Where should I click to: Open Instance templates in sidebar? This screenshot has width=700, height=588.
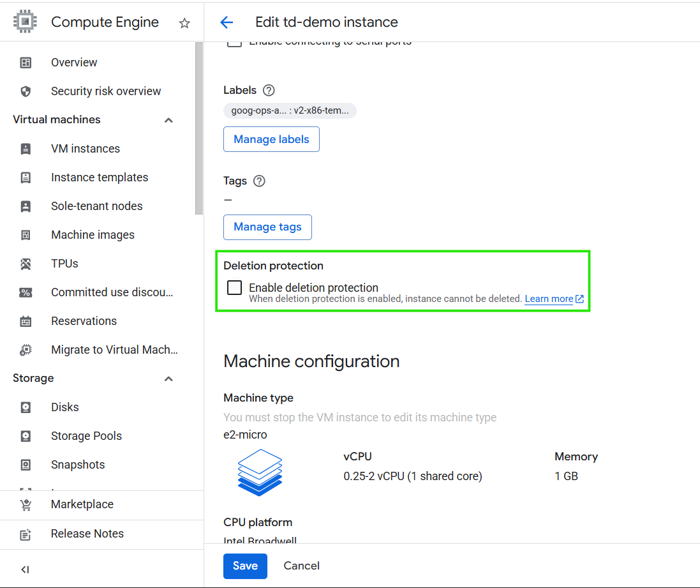(100, 177)
